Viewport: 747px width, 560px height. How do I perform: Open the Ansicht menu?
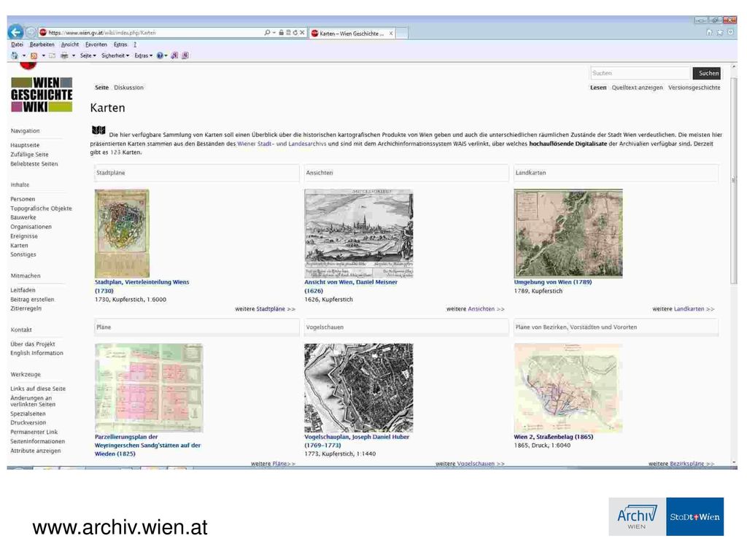point(69,44)
